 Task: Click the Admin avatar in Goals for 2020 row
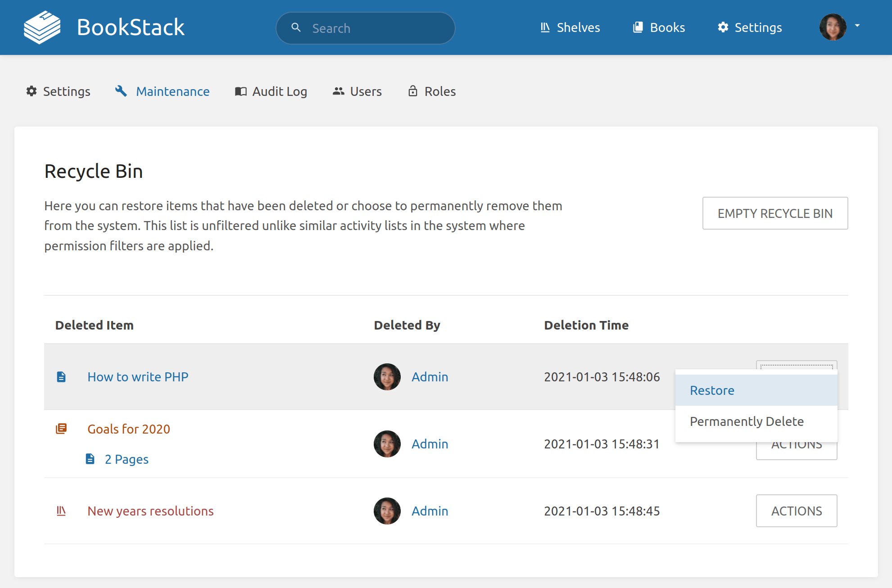click(387, 444)
